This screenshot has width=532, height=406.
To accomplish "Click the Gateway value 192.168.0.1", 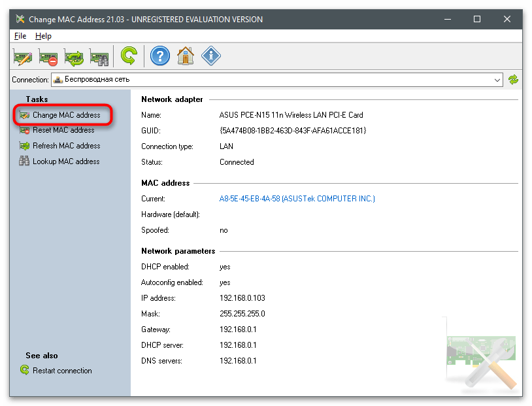I will coord(238,330).
